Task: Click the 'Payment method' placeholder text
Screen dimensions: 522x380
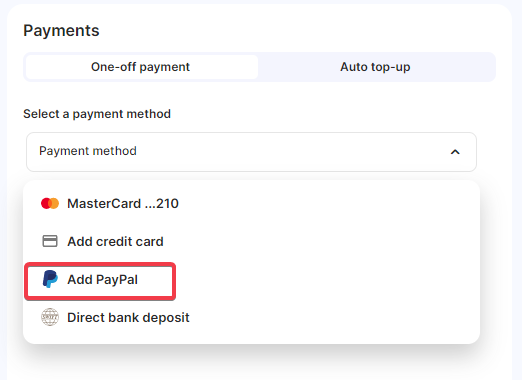Action: coord(88,151)
